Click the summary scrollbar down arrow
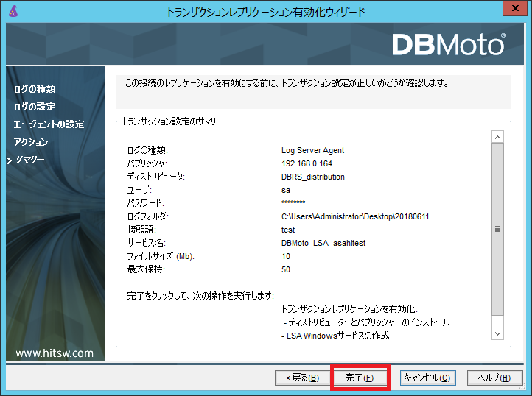The width and height of the screenshot is (532, 396). (x=497, y=333)
